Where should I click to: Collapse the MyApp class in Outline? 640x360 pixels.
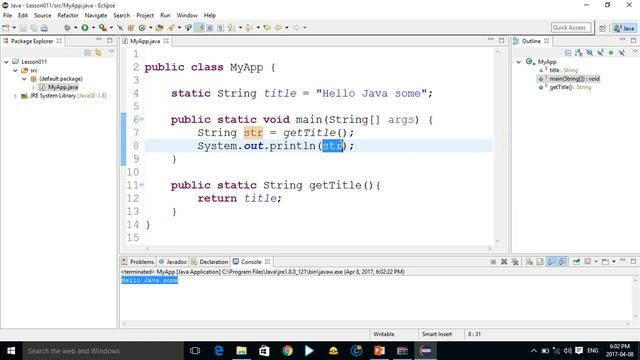(x=519, y=62)
